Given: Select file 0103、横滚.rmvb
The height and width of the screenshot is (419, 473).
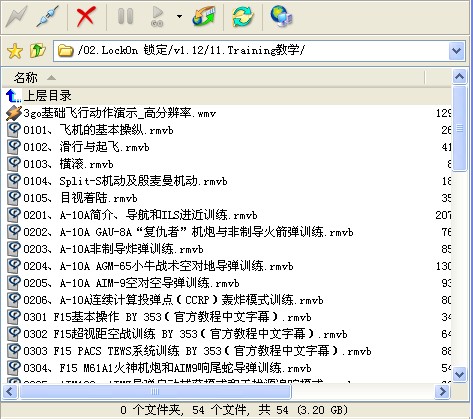Looking at the screenshot, I should 68,164.
